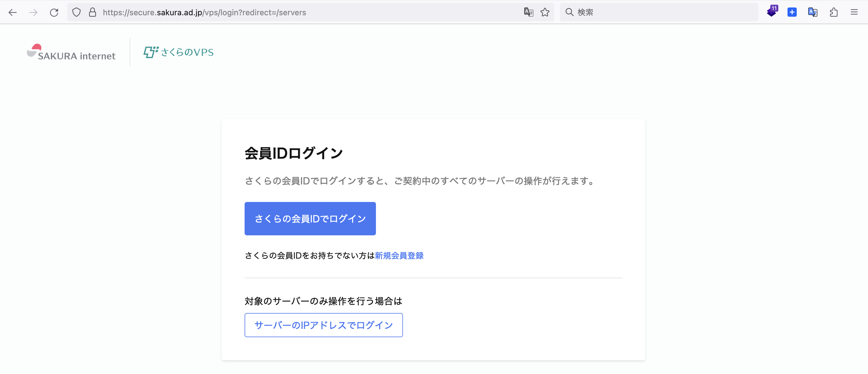The width and height of the screenshot is (868, 374).
Task: Bookmark this page with the star icon
Action: (545, 12)
